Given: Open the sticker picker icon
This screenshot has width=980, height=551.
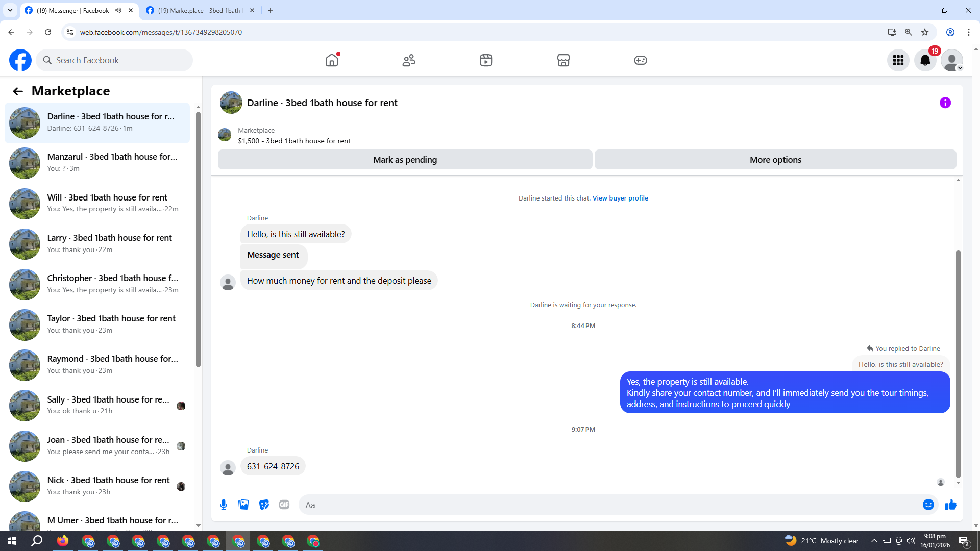Looking at the screenshot, I should click(x=264, y=505).
